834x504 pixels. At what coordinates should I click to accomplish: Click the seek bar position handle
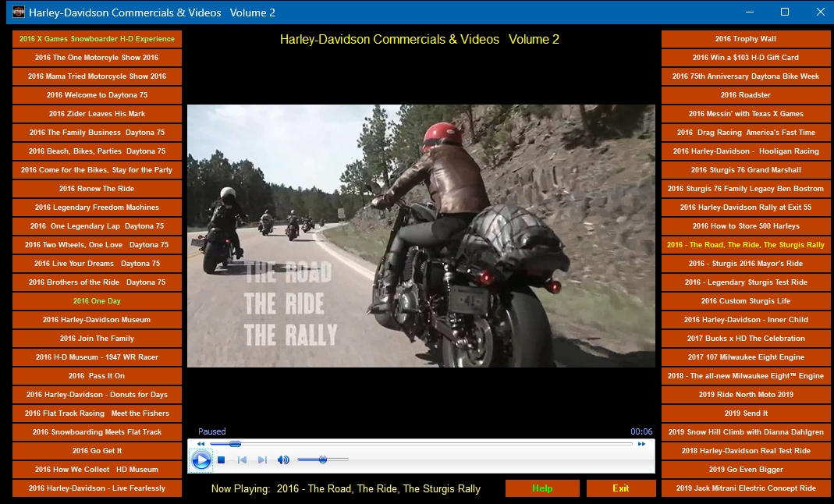coord(235,444)
